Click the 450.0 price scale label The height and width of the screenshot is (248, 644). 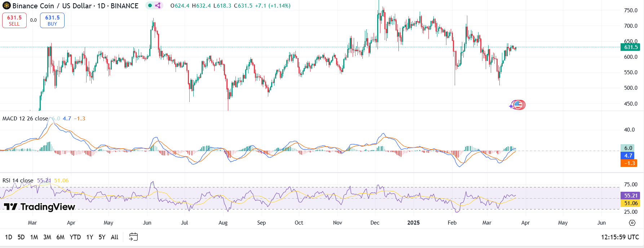(x=631, y=104)
